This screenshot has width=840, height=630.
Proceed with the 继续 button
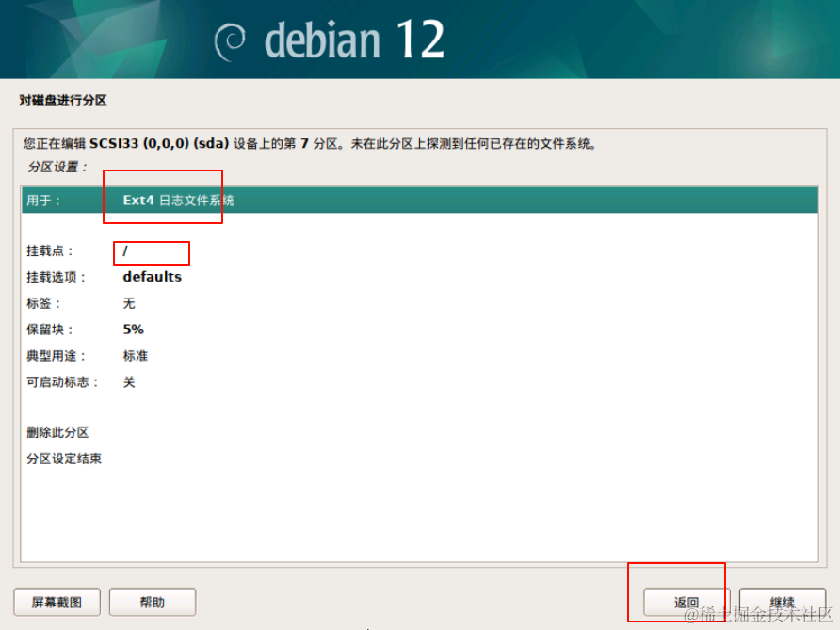[x=783, y=602]
